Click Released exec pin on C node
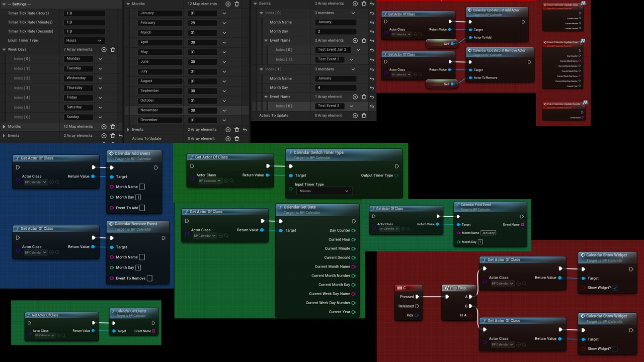The height and width of the screenshot is (362, 644). point(418,306)
